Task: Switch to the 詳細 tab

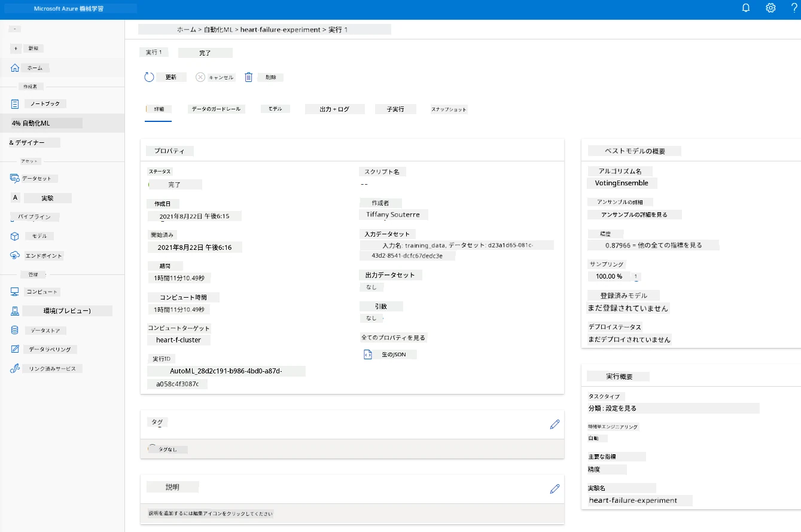Action: click(159, 109)
